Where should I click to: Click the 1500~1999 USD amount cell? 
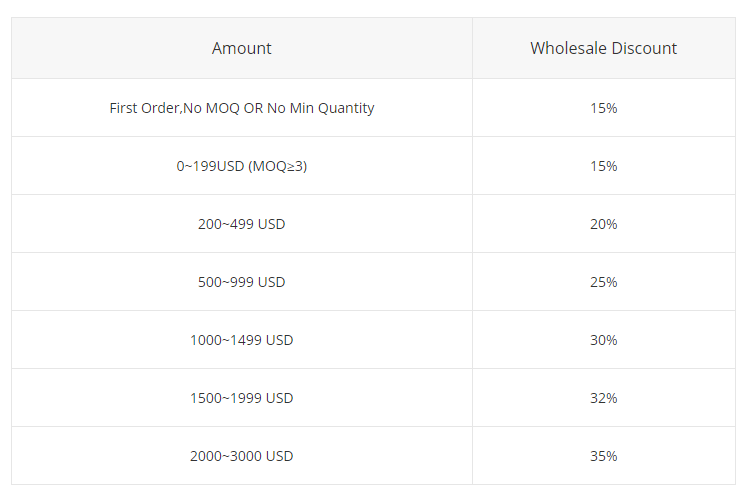pyautogui.click(x=242, y=398)
